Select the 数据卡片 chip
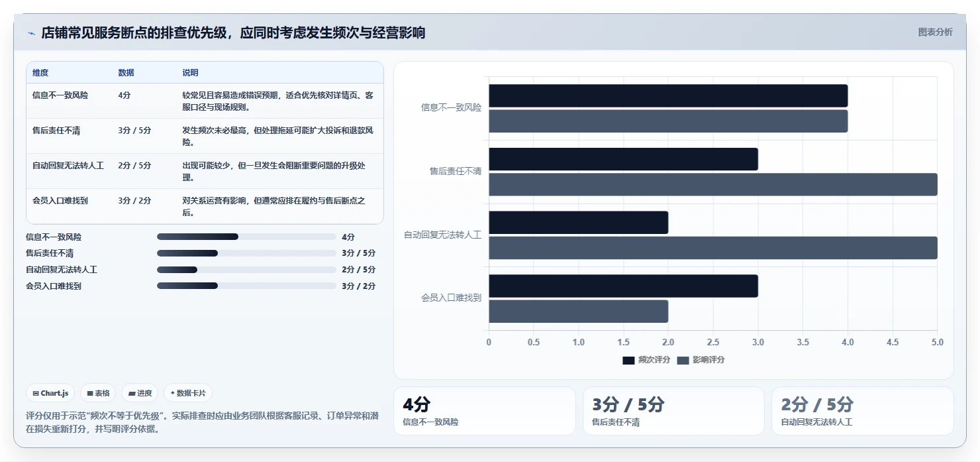 [188, 393]
